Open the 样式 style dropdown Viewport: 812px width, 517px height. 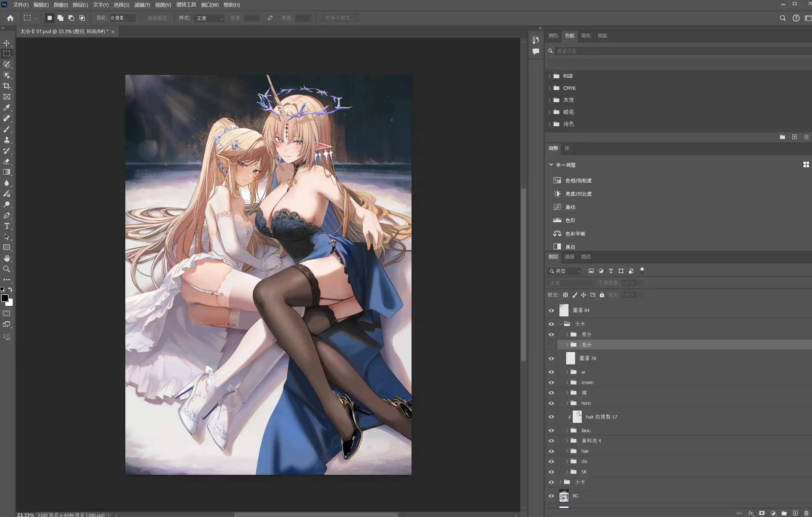click(209, 18)
